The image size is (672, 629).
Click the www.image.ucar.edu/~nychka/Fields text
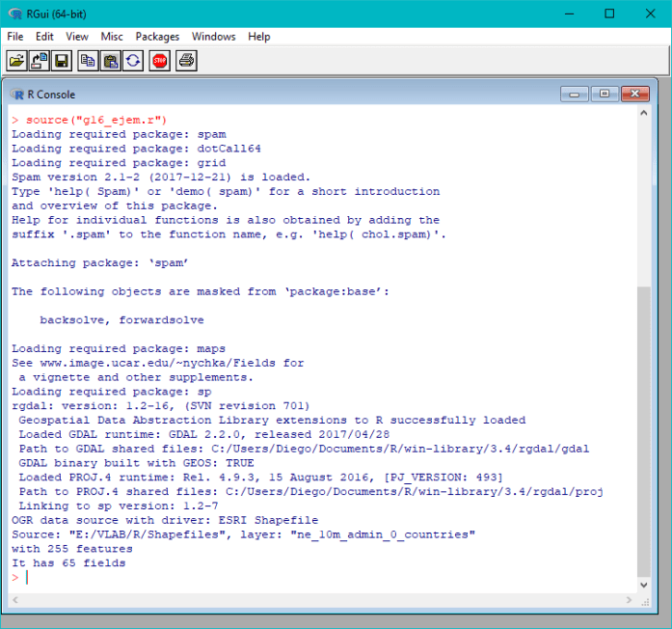coord(158,363)
